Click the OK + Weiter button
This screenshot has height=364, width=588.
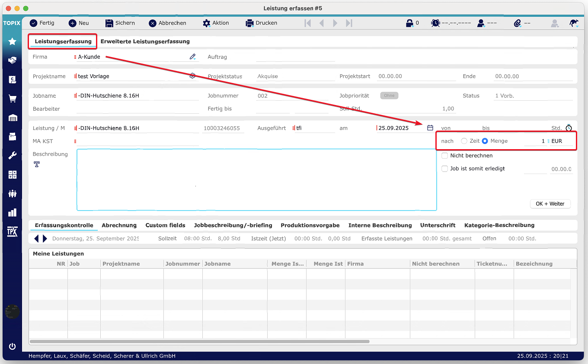pos(550,204)
